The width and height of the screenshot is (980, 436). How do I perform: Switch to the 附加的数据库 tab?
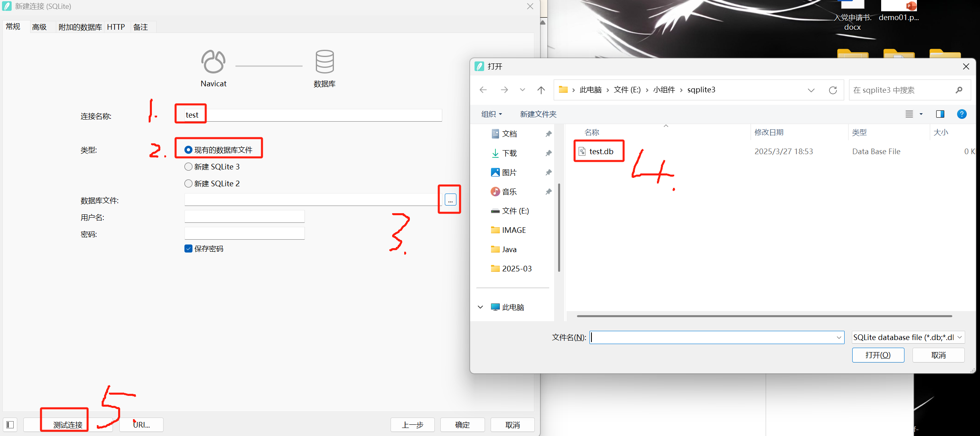(80, 27)
